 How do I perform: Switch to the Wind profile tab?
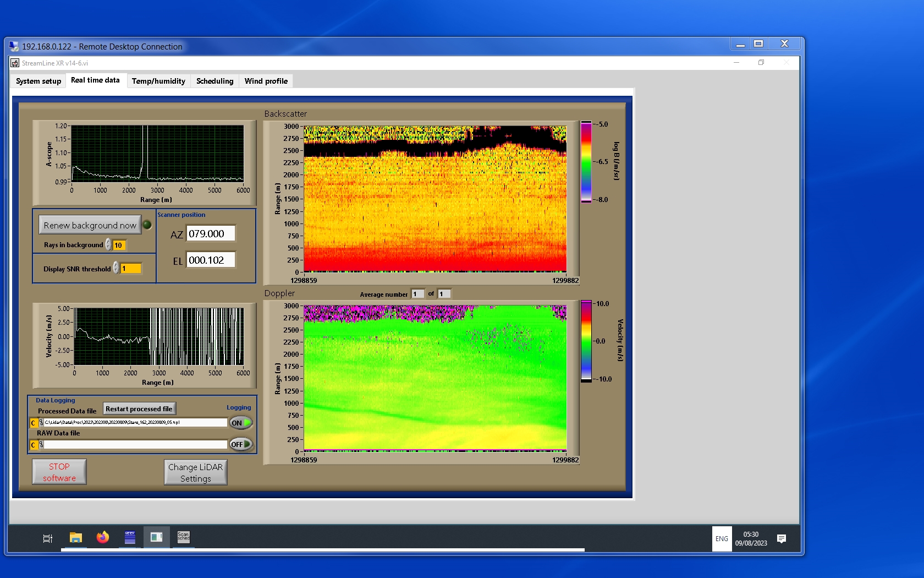[266, 81]
